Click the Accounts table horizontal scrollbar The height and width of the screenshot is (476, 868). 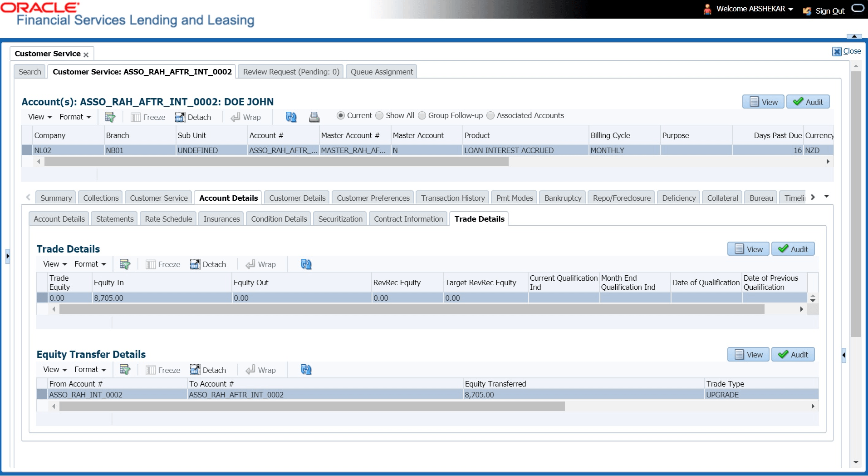(x=276, y=162)
